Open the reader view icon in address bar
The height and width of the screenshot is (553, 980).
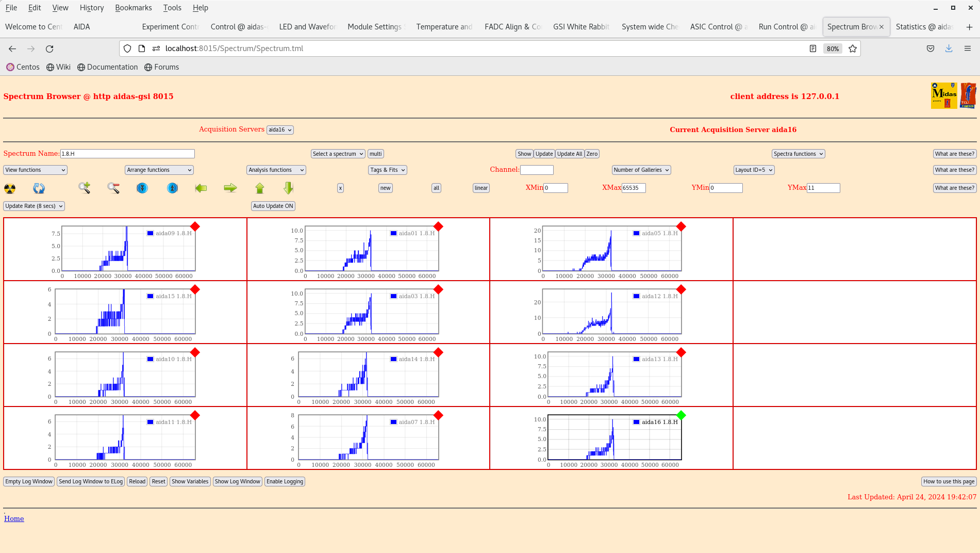(x=813, y=48)
